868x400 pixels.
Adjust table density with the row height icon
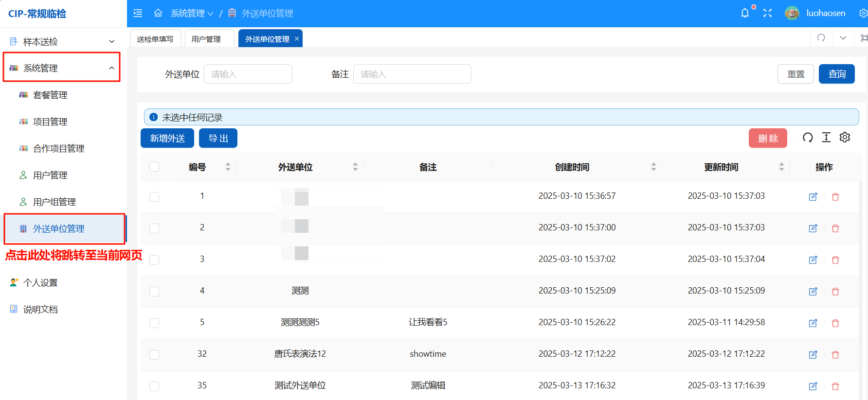coord(826,138)
